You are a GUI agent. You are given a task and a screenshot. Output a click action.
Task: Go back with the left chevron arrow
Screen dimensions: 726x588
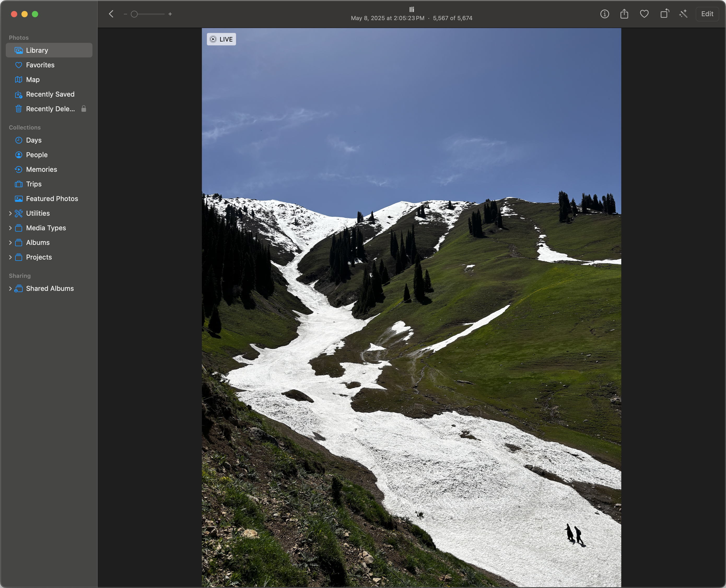(111, 14)
